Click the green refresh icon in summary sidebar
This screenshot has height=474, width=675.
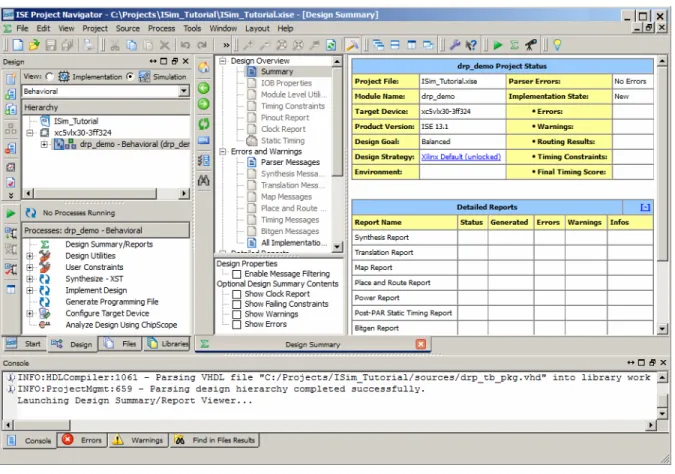point(204,124)
